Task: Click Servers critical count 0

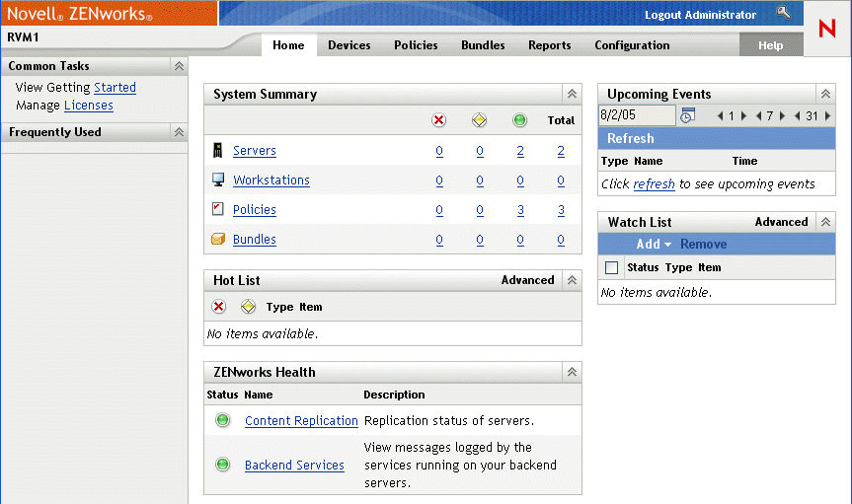Action: click(439, 151)
